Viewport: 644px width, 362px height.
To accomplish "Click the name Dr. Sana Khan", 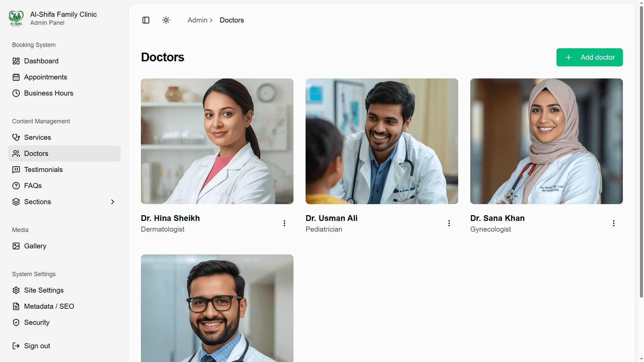I will (497, 218).
